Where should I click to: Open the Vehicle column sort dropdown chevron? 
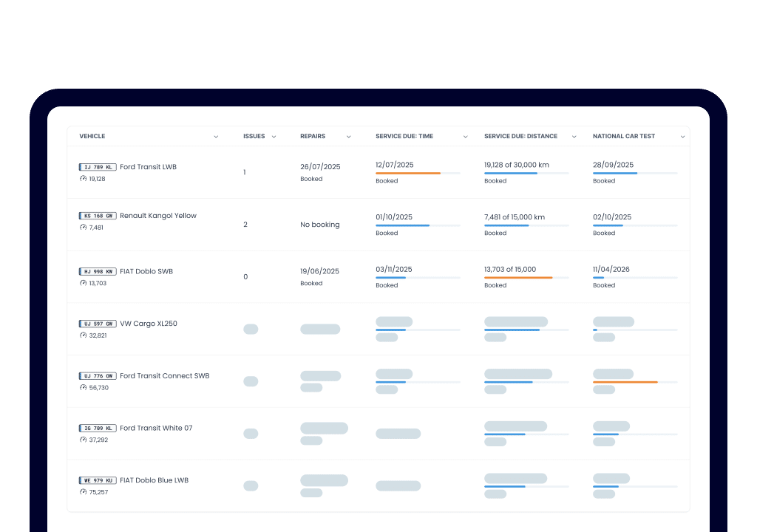tap(216, 137)
